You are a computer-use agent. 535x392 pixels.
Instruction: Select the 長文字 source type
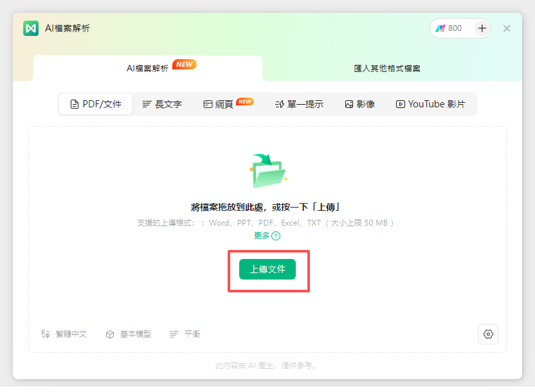pos(162,104)
